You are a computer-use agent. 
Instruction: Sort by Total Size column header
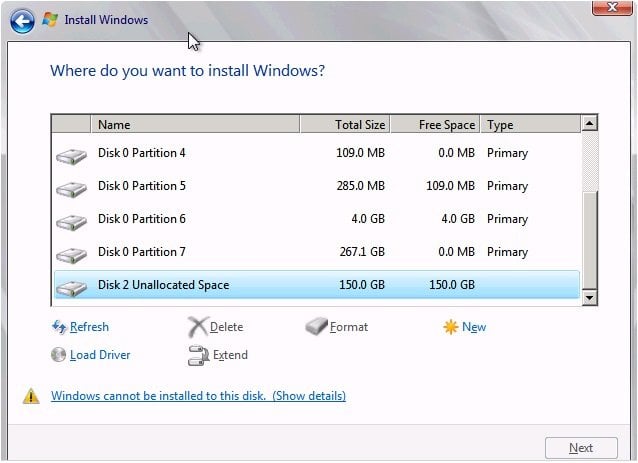(x=345, y=124)
